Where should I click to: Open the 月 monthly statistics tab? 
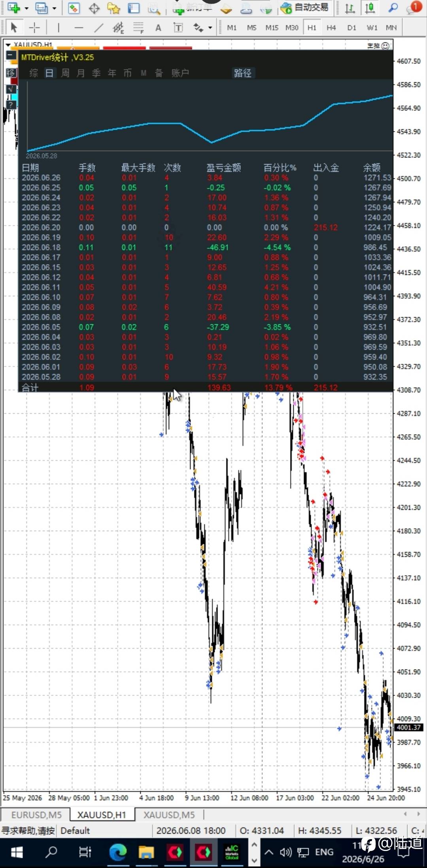click(81, 73)
